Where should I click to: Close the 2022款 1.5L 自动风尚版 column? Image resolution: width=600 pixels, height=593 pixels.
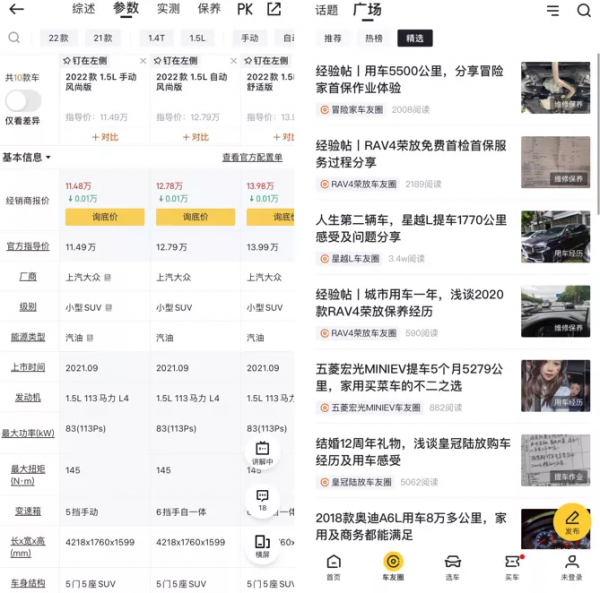pos(233,61)
